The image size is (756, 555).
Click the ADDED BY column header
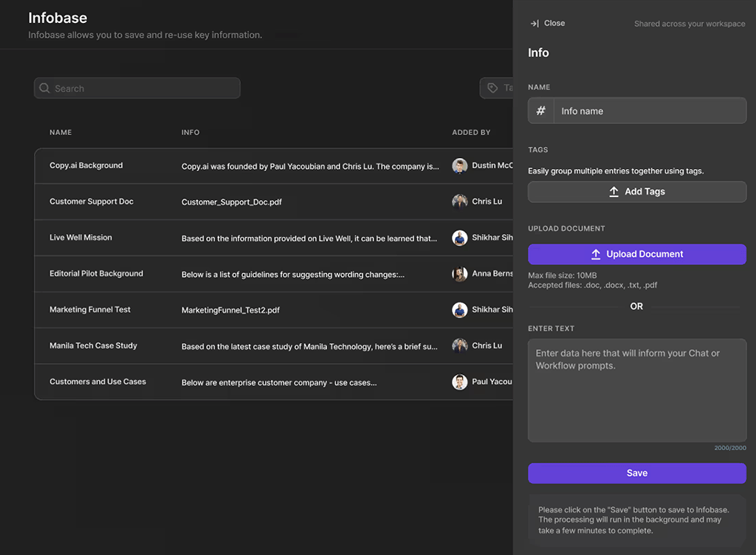[471, 132]
